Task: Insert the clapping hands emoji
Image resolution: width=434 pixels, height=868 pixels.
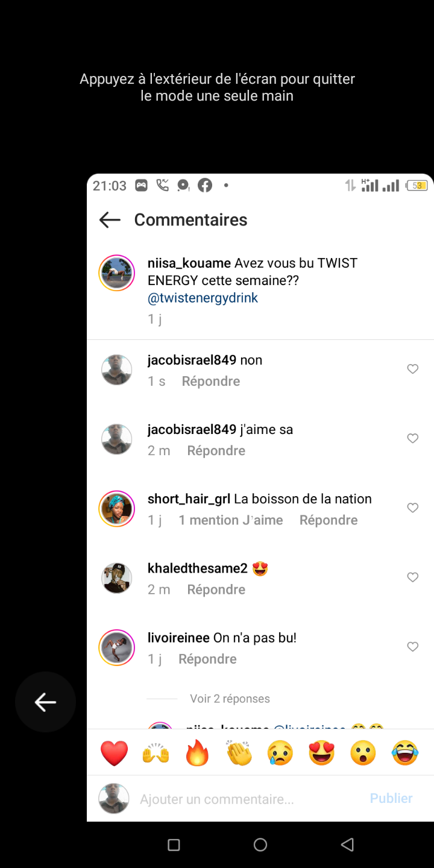Action: click(239, 753)
